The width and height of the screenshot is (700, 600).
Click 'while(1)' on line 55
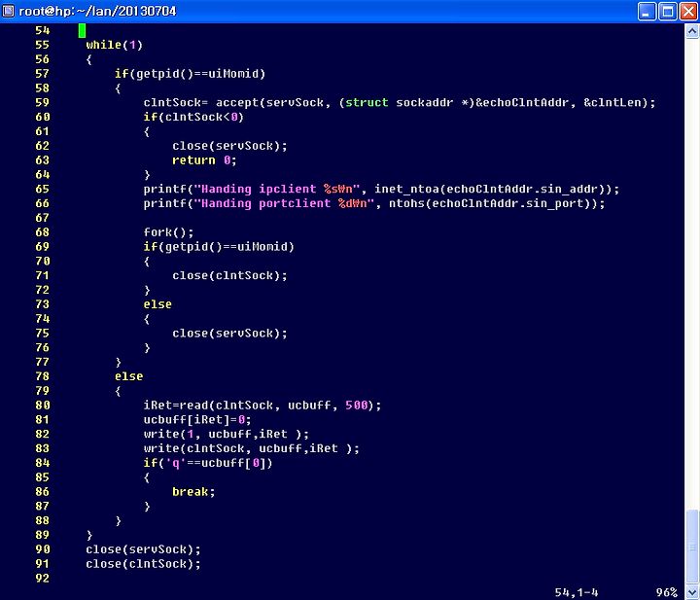tap(115, 45)
